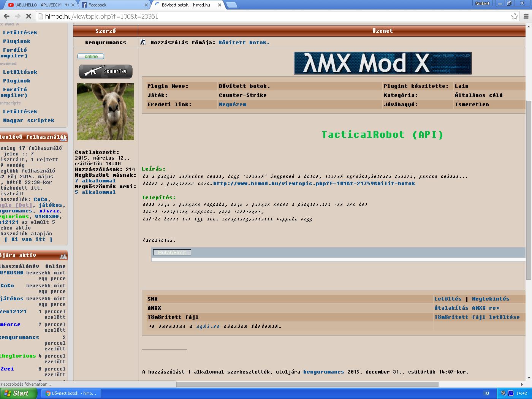The height and width of the screenshot is (399, 532).
Task: Open theglorious in active users table
Action: pos(18,356)
